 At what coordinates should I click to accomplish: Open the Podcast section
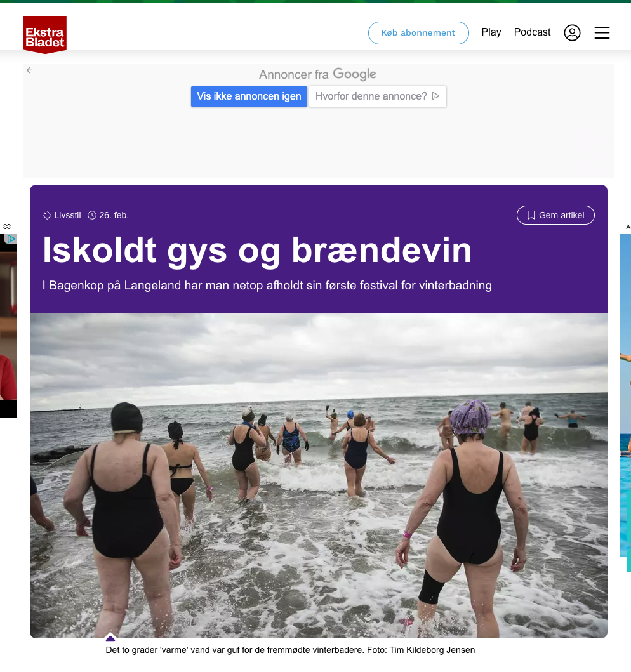coord(532,32)
